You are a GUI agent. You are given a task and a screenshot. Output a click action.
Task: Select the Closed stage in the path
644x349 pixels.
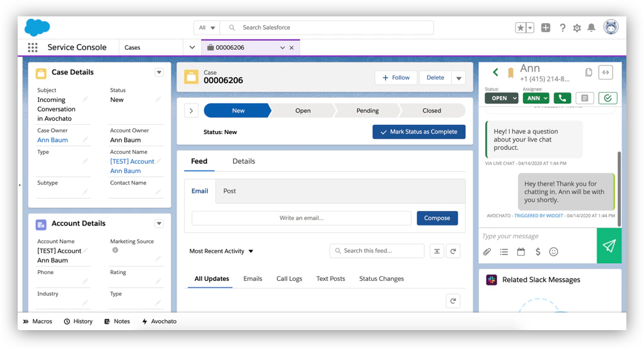[432, 110]
